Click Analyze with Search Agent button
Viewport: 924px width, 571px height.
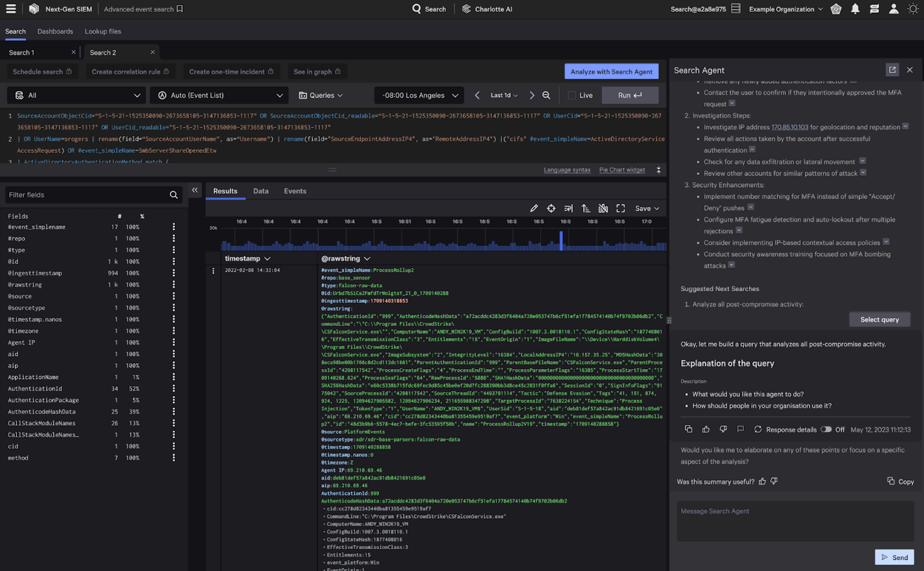click(x=611, y=72)
